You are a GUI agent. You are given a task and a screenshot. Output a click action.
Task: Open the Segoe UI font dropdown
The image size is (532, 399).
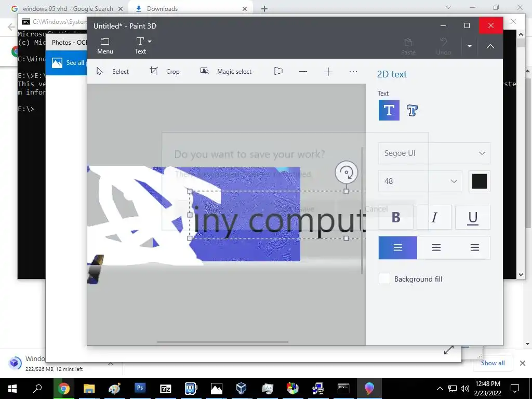(x=434, y=153)
